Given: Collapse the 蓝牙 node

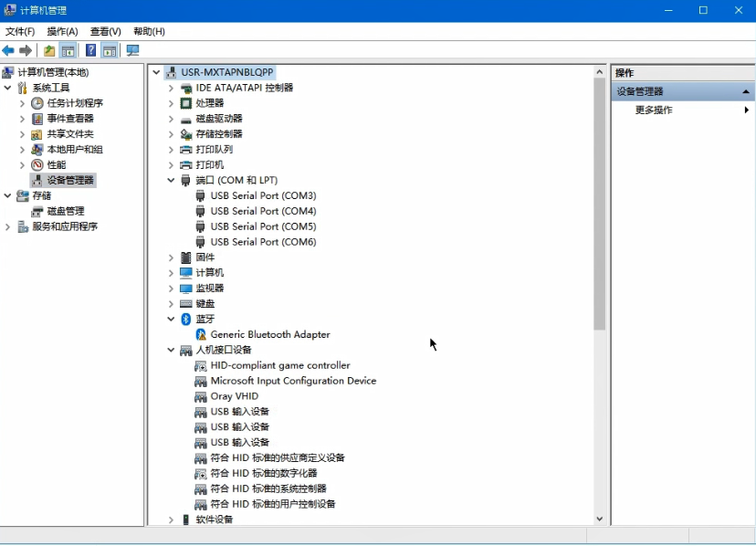Looking at the screenshot, I should 171,319.
